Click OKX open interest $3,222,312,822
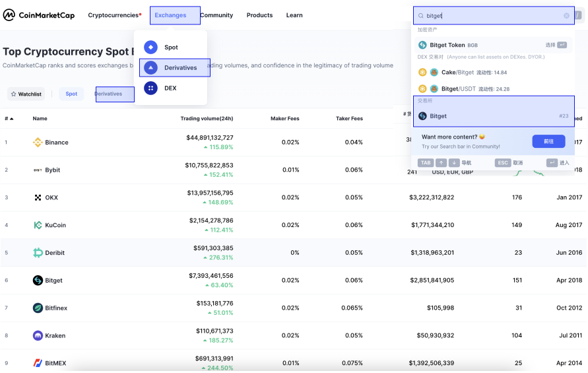Image resolution: width=588 pixels, height=373 pixels. click(x=432, y=197)
